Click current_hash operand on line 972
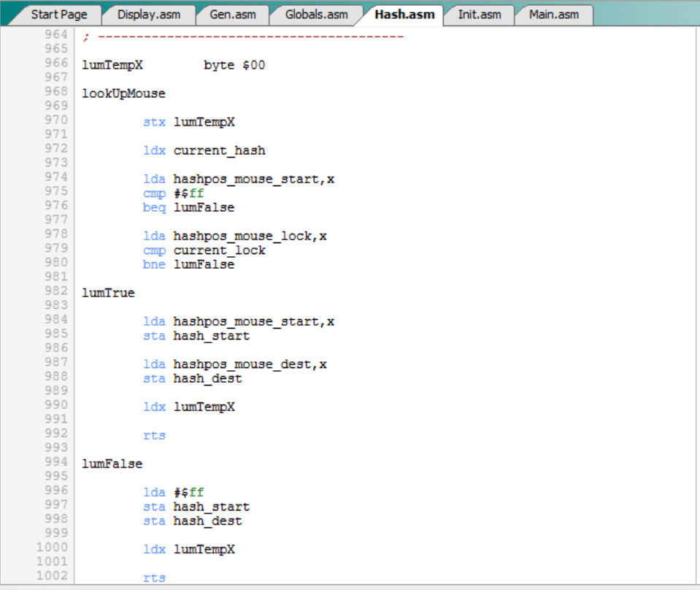Image resolution: width=700 pixels, height=590 pixels. 219,151
